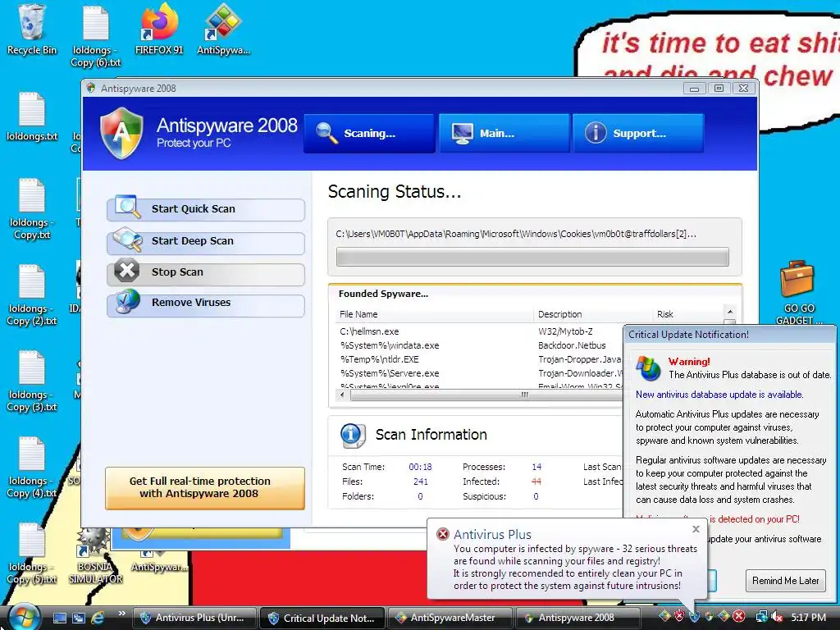This screenshot has width=840, height=630.
Task: Click the taskbar clock 5:17 PM
Action: (808, 618)
